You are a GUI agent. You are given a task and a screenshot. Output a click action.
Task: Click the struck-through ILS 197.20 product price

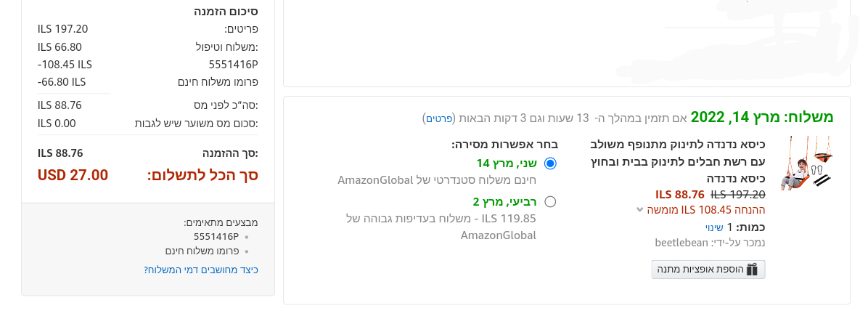click(x=738, y=194)
